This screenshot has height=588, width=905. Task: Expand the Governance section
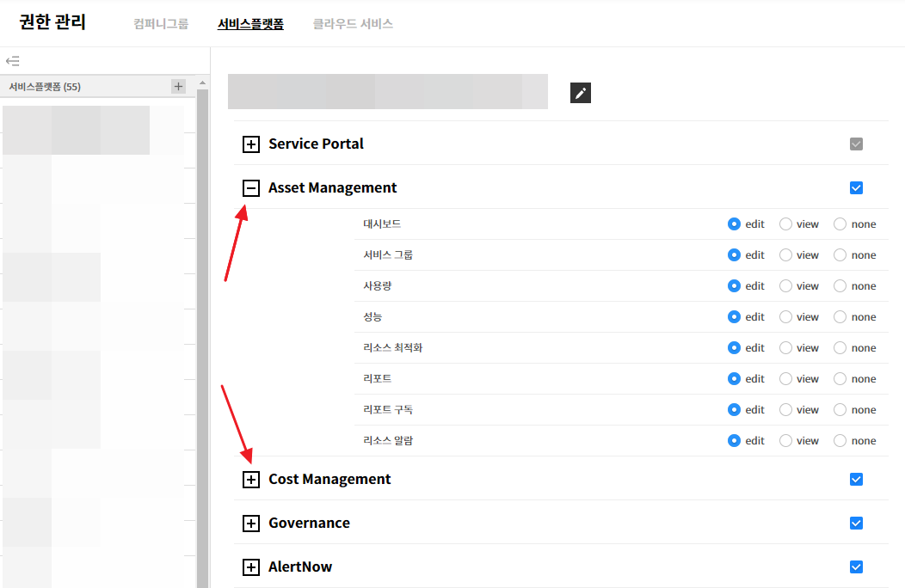coord(251,524)
